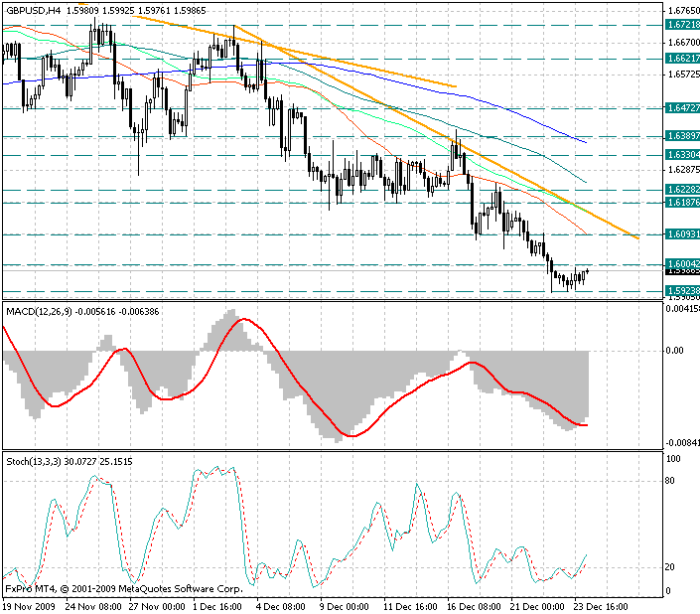
Task: Select the 1.60931 price level label
Action: click(x=682, y=234)
